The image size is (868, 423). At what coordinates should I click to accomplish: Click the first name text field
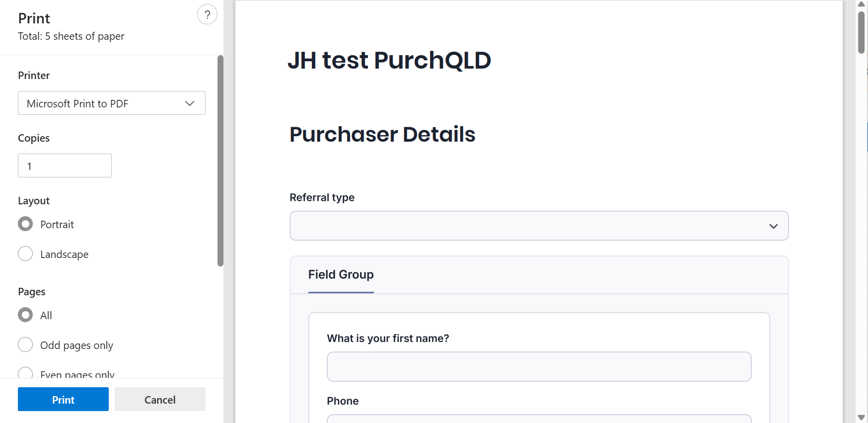click(539, 367)
